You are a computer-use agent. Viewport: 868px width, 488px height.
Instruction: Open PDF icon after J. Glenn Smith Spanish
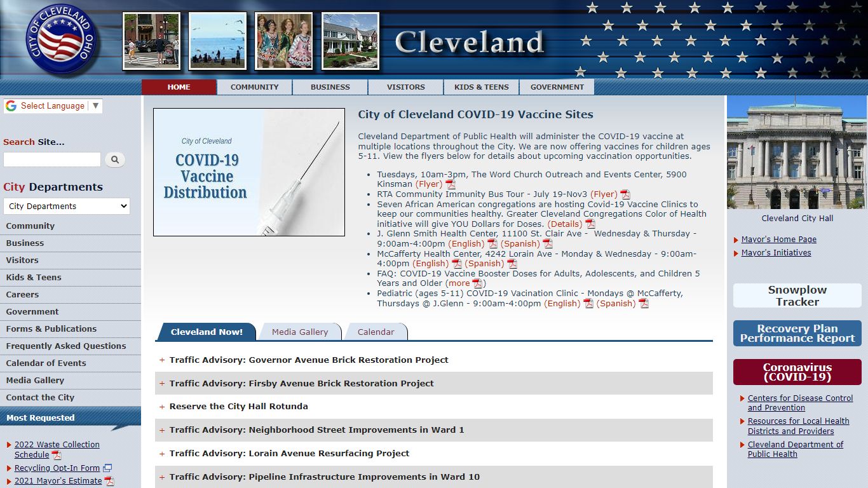point(548,243)
